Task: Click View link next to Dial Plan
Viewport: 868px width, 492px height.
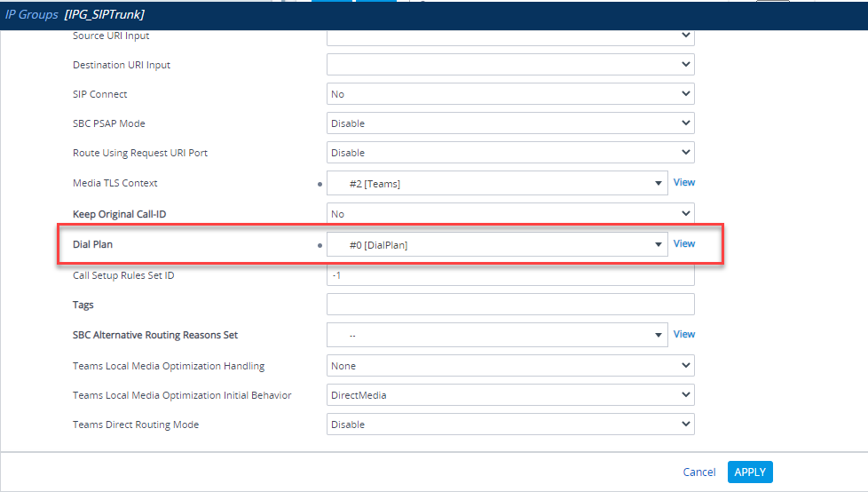Action: (683, 243)
